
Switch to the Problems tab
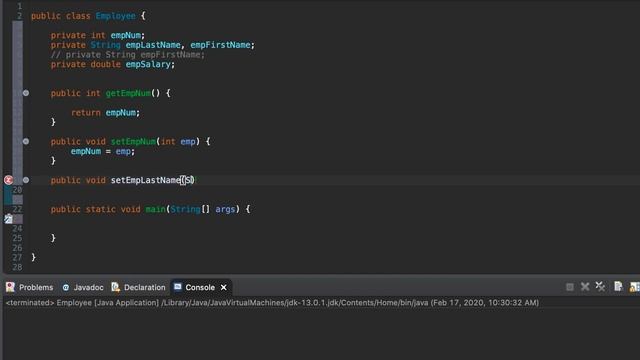[x=30, y=288]
